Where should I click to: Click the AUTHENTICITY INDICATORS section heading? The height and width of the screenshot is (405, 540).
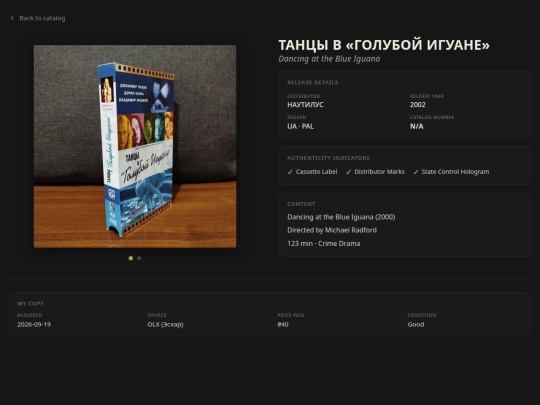point(329,158)
